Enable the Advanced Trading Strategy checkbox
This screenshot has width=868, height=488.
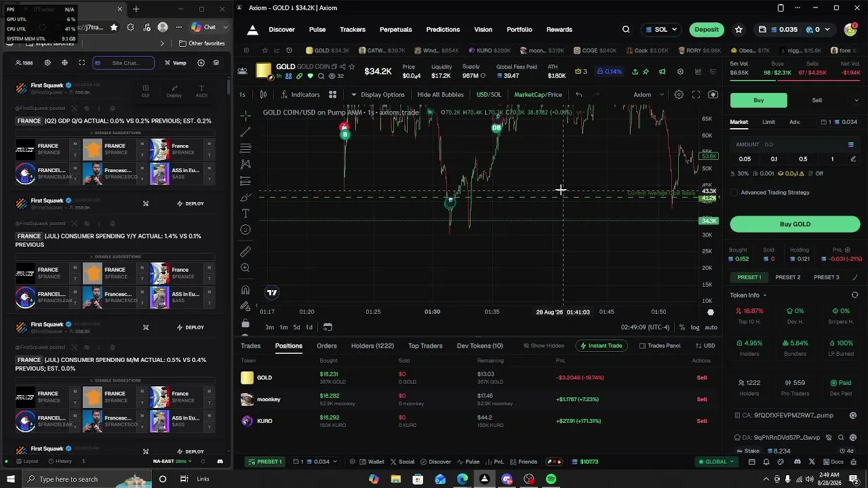pos(734,192)
